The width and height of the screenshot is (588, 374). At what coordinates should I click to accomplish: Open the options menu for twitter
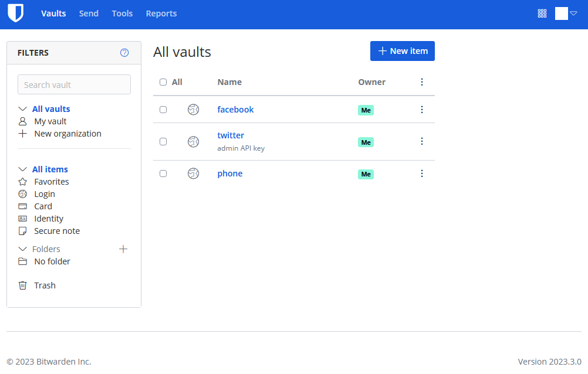422,141
